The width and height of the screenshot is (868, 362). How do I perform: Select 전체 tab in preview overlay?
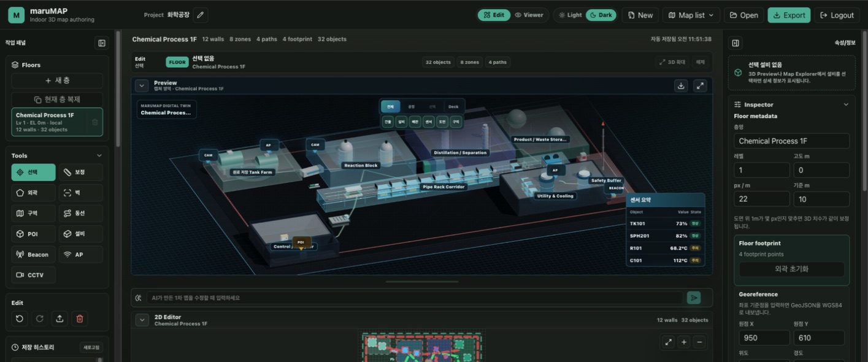coord(391,107)
